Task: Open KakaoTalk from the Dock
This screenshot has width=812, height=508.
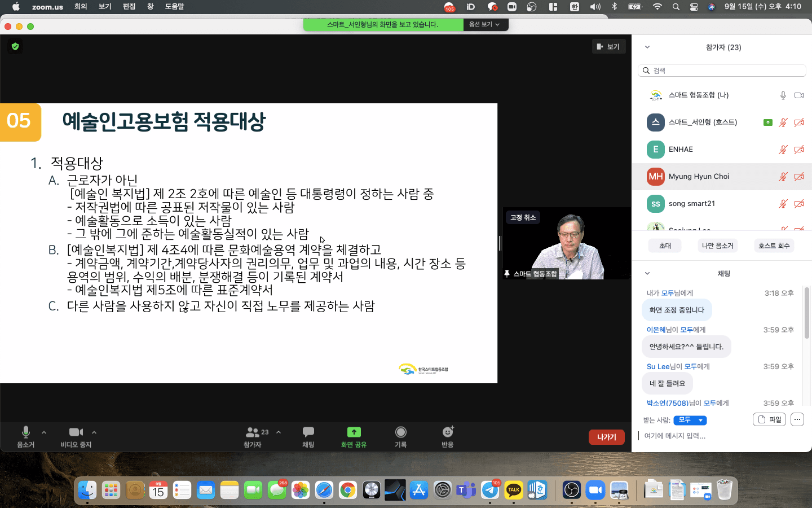Action: 514,490
